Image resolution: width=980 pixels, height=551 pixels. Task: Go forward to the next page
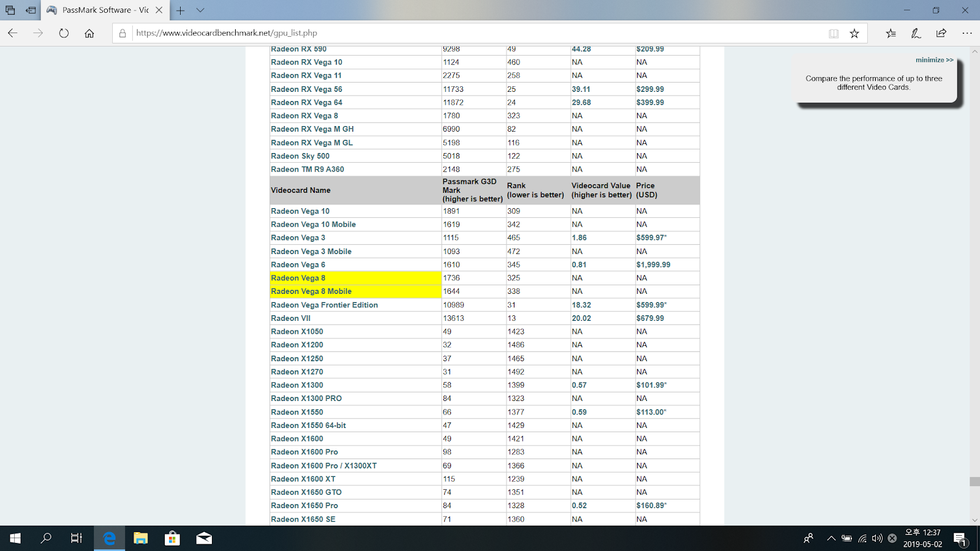pyautogui.click(x=38, y=33)
